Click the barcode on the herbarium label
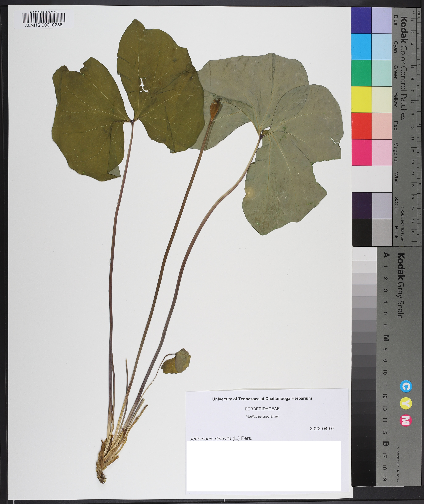The image size is (424, 504). 44,18
